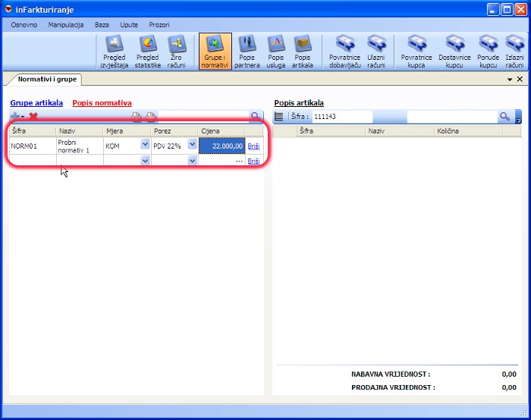The image size is (531, 420).
Task: Select the NORM01 code cell
Action: click(x=33, y=146)
